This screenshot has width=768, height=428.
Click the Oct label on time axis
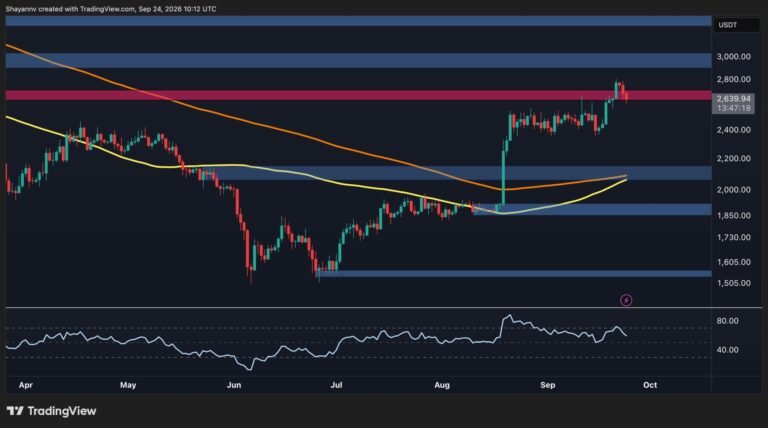coord(650,385)
